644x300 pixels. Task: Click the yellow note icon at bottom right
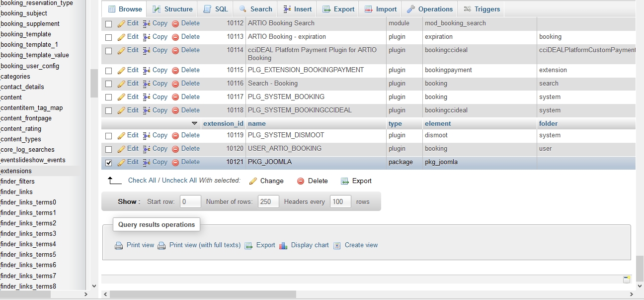pos(627,279)
